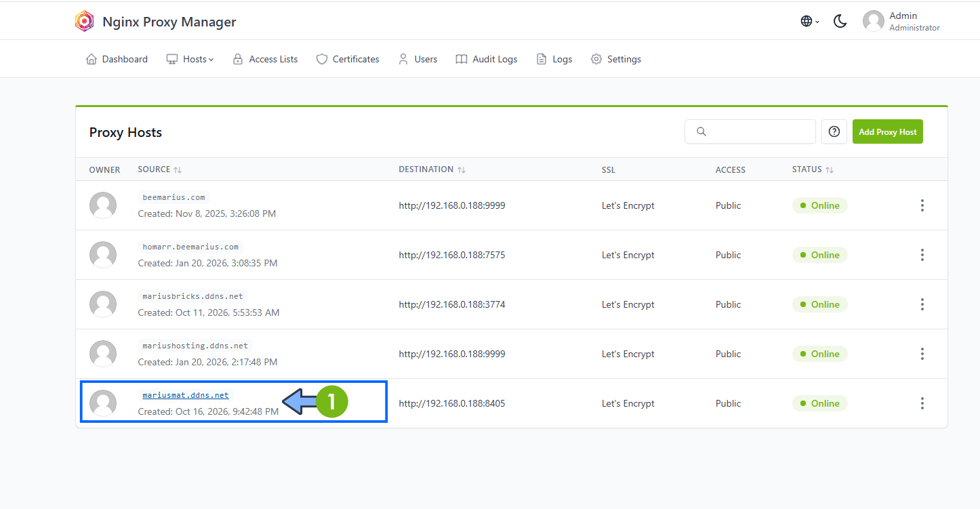Image resolution: width=980 pixels, height=509 pixels.
Task: Click the proxy hosts search field
Action: point(750,131)
